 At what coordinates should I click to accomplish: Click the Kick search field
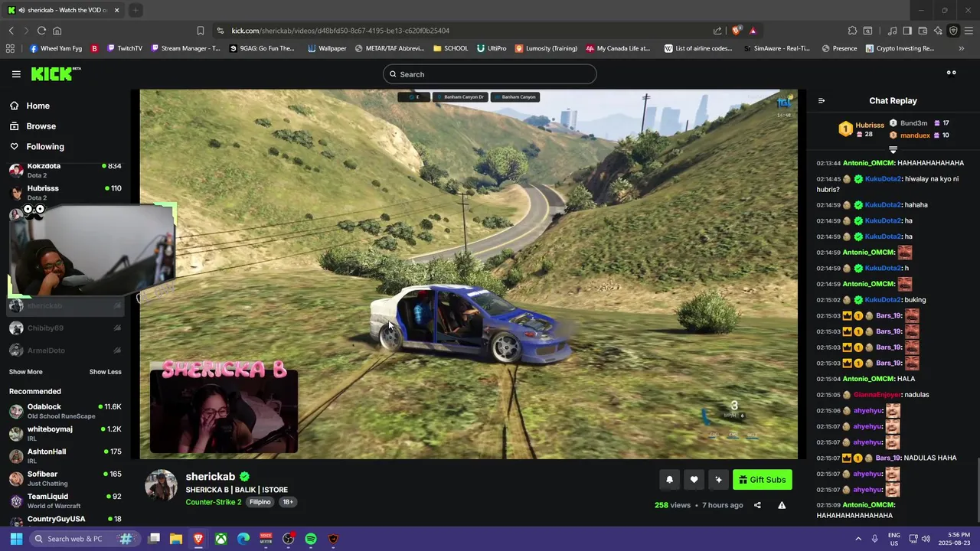click(x=490, y=74)
